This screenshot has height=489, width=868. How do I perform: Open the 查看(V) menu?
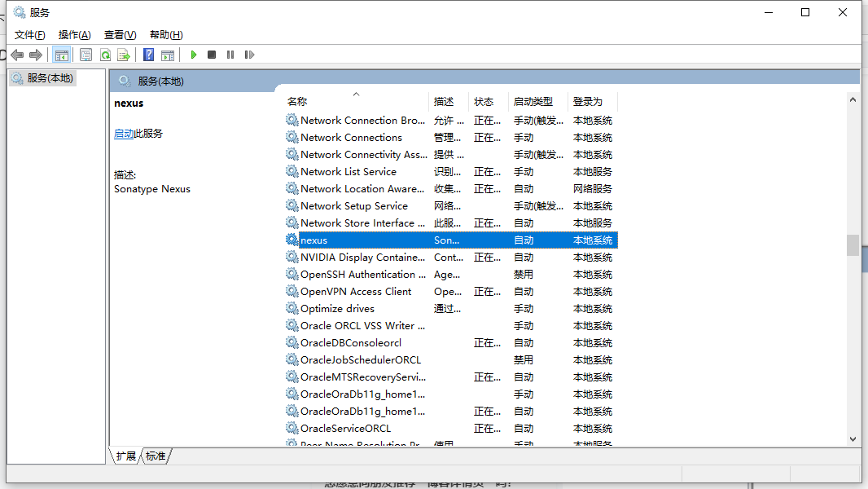pyautogui.click(x=121, y=35)
